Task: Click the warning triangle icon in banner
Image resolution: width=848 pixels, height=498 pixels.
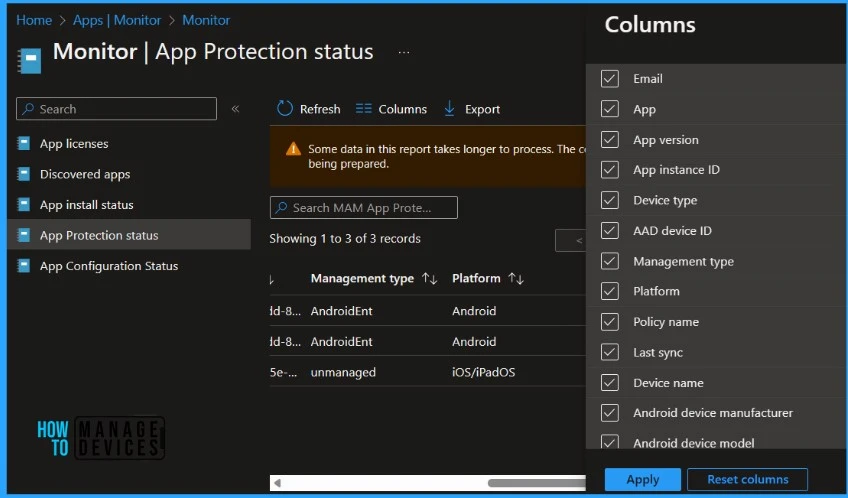Action: (x=293, y=149)
